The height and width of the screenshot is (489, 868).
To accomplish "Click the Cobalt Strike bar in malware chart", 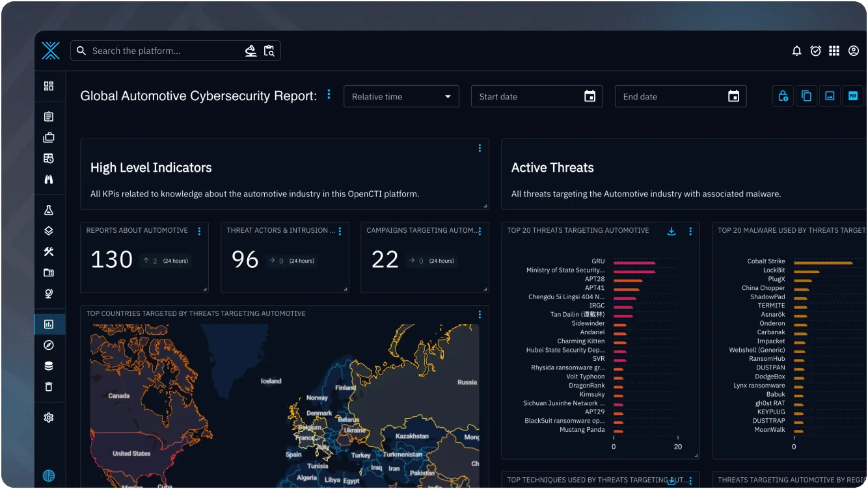I will 823,263.
